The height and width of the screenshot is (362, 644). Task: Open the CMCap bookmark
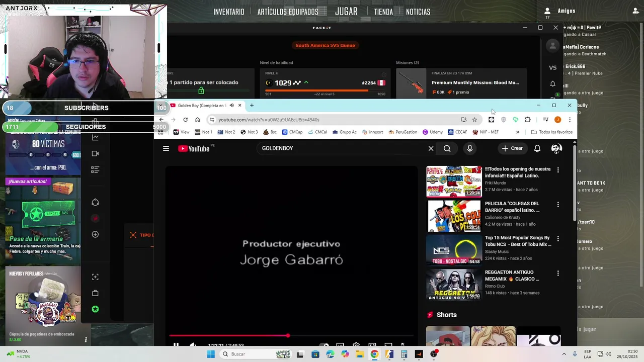click(293, 132)
